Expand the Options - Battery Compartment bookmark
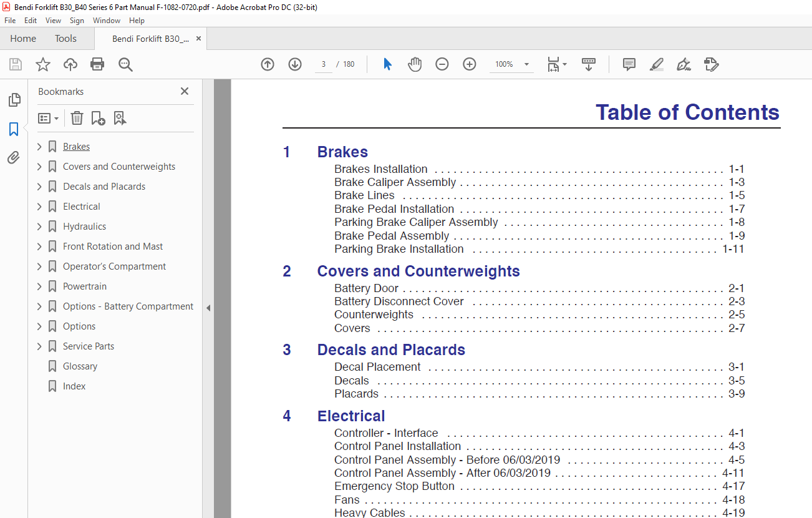This screenshot has height=518, width=812. tap(39, 306)
